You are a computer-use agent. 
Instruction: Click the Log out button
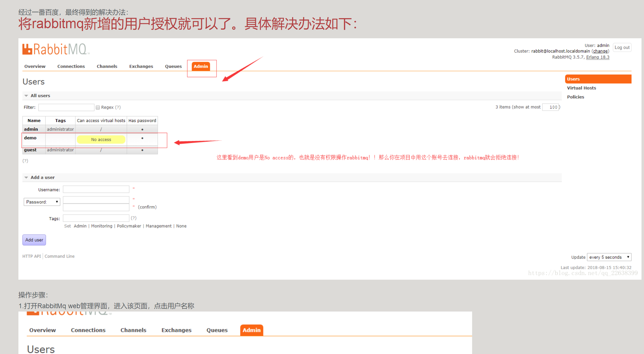click(x=622, y=47)
